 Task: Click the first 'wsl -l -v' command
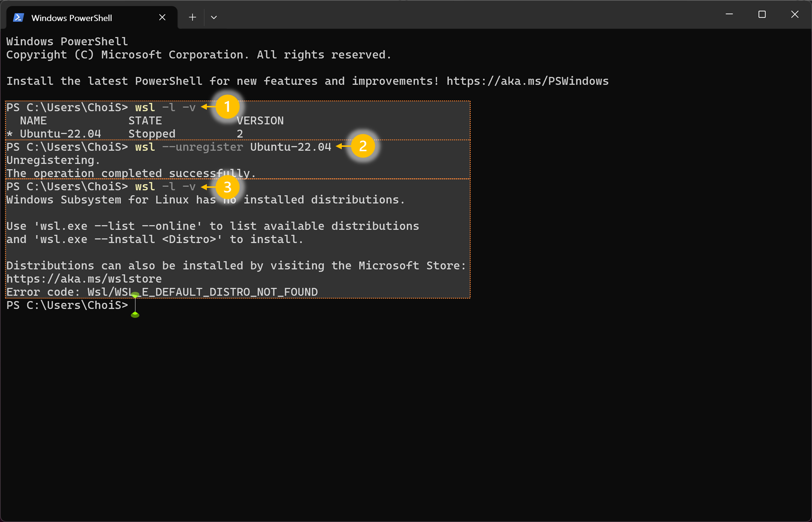[165, 107]
